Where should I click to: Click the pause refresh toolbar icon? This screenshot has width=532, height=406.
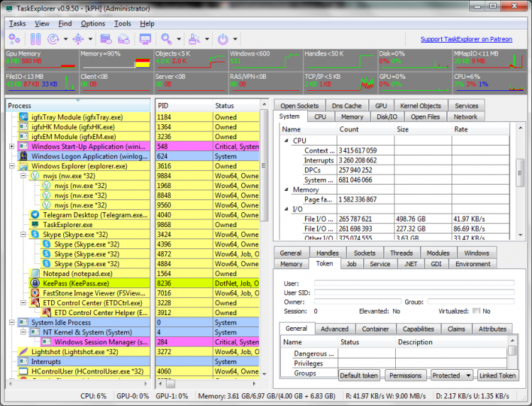pyautogui.click(x=35, y=38)
